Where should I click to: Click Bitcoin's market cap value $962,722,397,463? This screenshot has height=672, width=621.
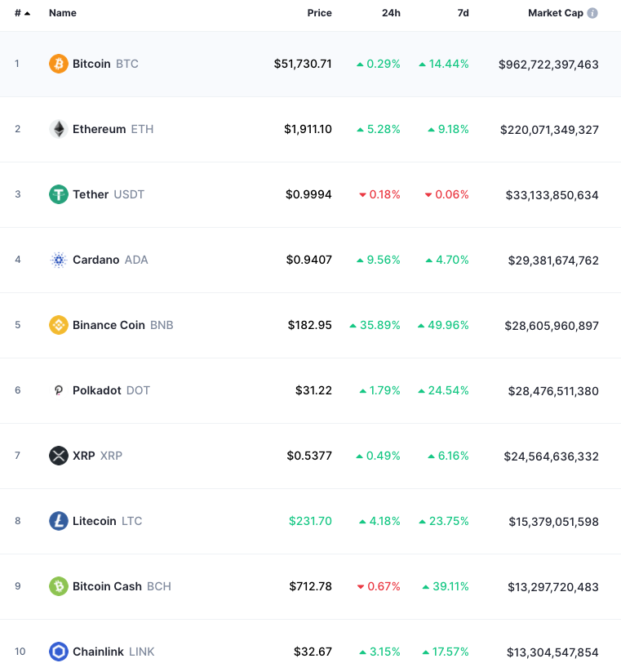[548, 65]
